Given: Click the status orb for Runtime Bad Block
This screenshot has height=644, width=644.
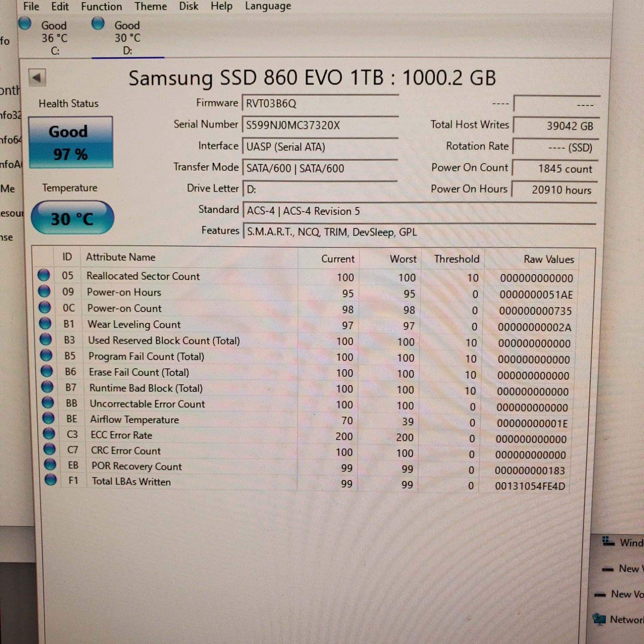Looking at the screenshot, I should [47, 387].
